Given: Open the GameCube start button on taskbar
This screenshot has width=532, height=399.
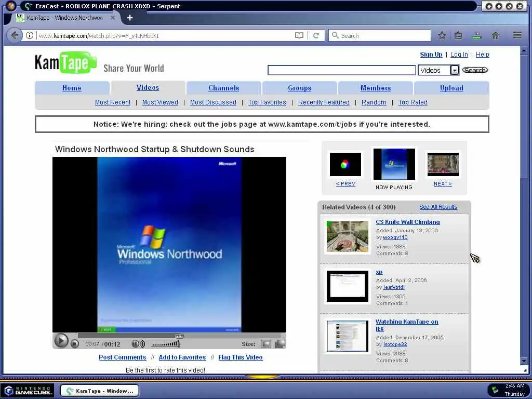Looking at the screenshot, I should (x=29, y=391).
